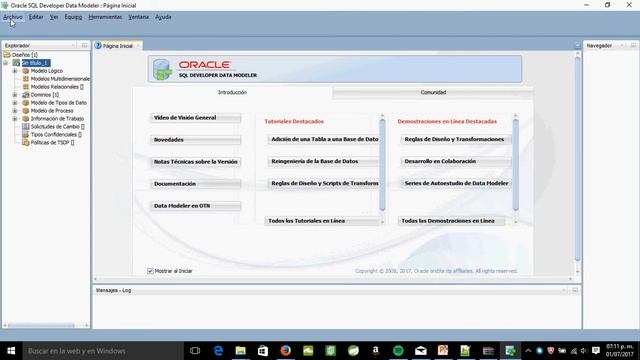Open the Herramientas menu
The image size is (640, 360).
(x=105, y=17)
